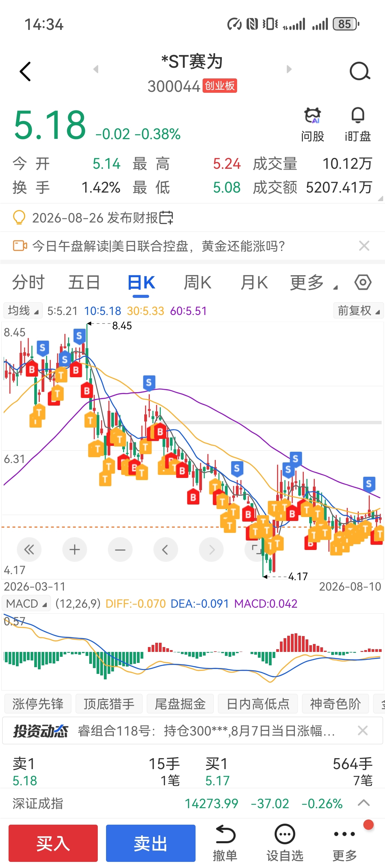
Task: Tap the calendar add icon beside 发布财报
Action: 166,218
